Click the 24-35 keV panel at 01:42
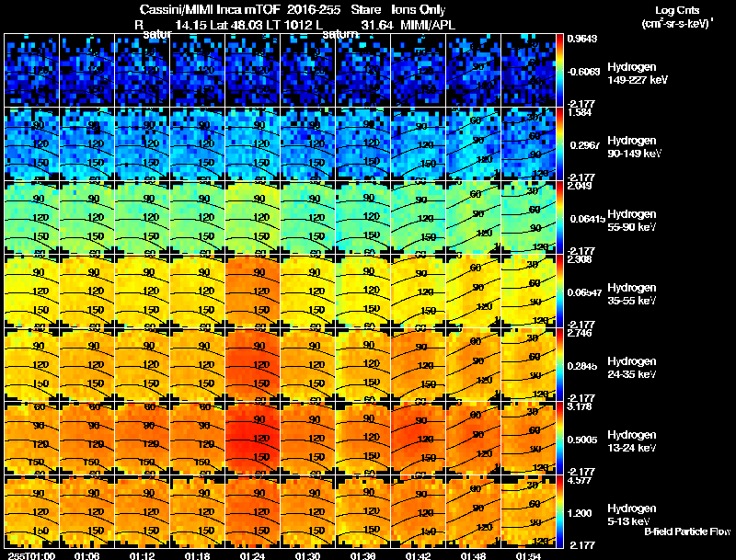The width and height of the screenshot is (736, 560). coord(419,364)
